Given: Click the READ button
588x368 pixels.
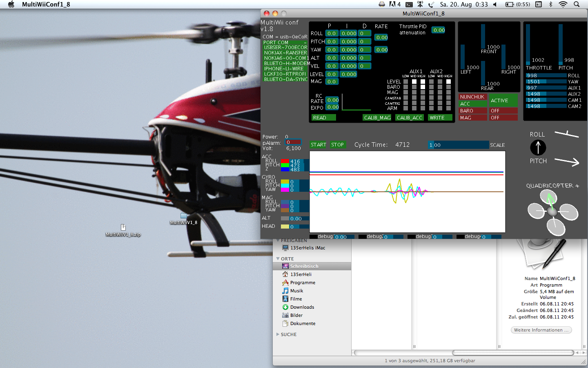Looking at the screenshot, I should [323, 118].
